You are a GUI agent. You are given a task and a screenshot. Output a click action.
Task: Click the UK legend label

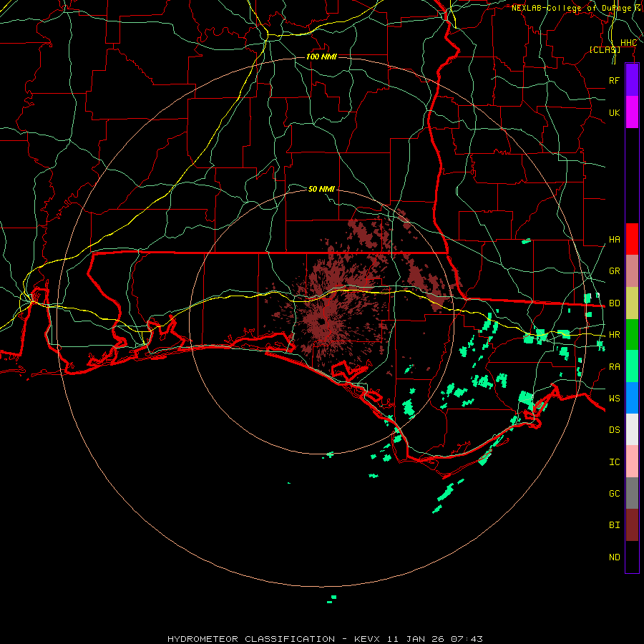point(614,112)
